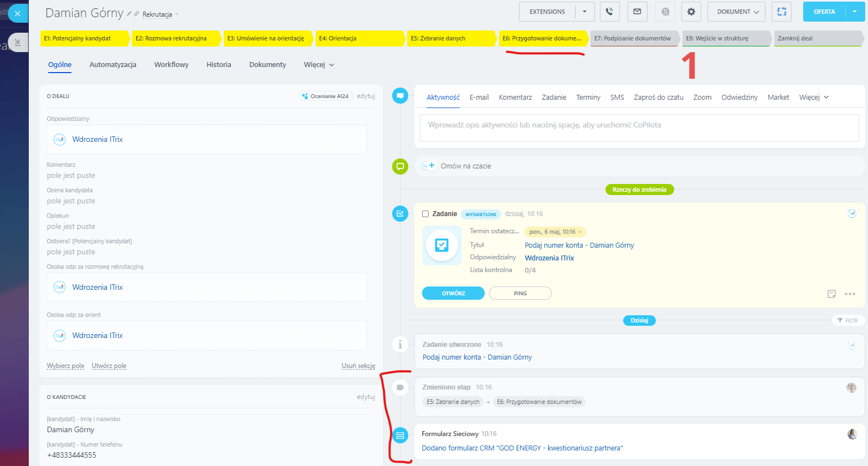The image size is (868, 466).
Task: Expand the EXTENSIONS arrow dropdown
Action: [x=584, y=12]
